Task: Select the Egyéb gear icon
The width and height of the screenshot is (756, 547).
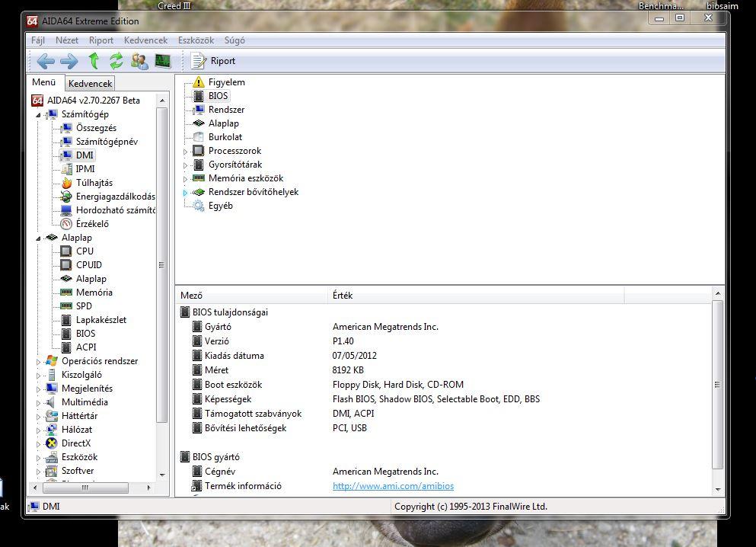Action: [198, 206]
